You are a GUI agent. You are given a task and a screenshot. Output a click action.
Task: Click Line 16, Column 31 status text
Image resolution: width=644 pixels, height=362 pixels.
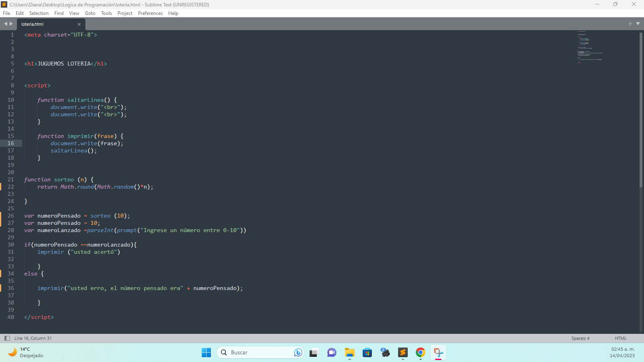[x=33, y=338]
